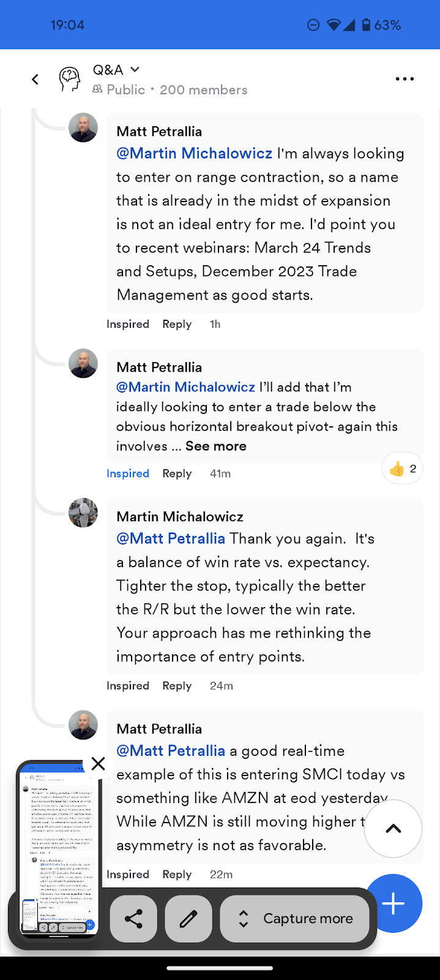The width and height of the screenshot is (440, 980).
Task: Tap the blue plus compose button
Action: (393, 903)
